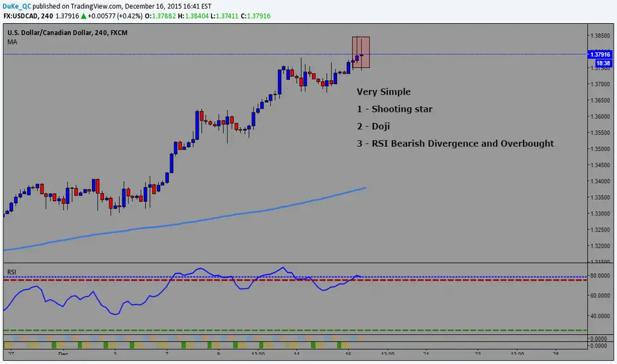The width and height of the screenshot is (617, 364).
Task: Click the 1.33000 price axis label
Action: [x=600, y=213]
